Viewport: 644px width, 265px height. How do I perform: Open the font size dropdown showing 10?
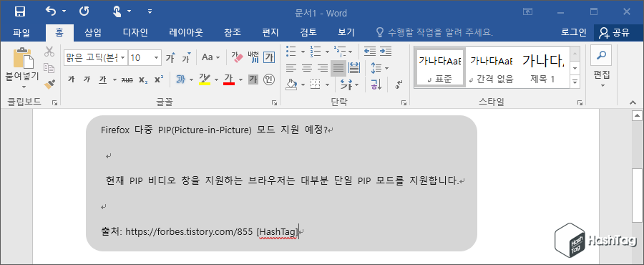click(157, 57)
